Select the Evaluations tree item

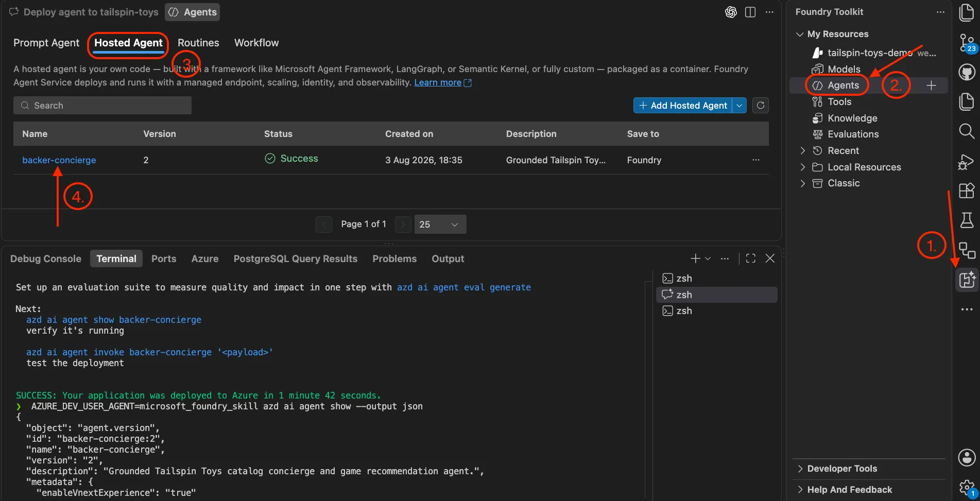(x=853, y=134)
